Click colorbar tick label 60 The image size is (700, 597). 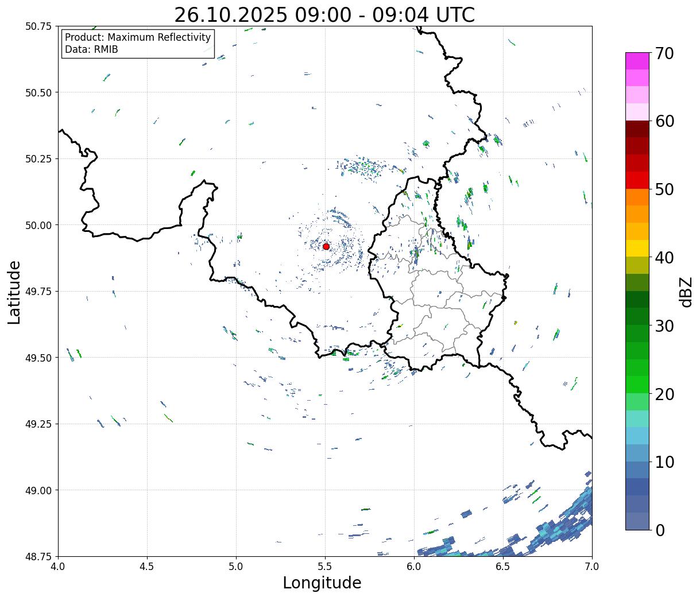(664, 121)
